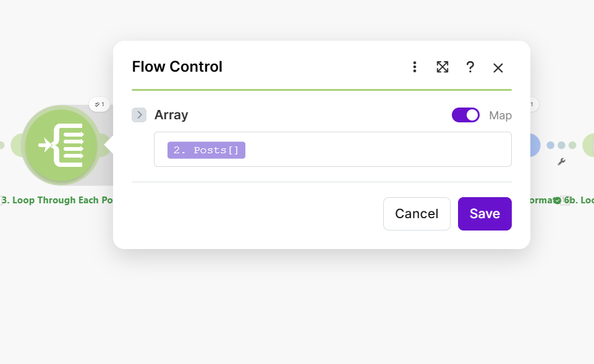The image size is (594, 364).
Task: Click the green Iterator module icon
Action: 61,145
